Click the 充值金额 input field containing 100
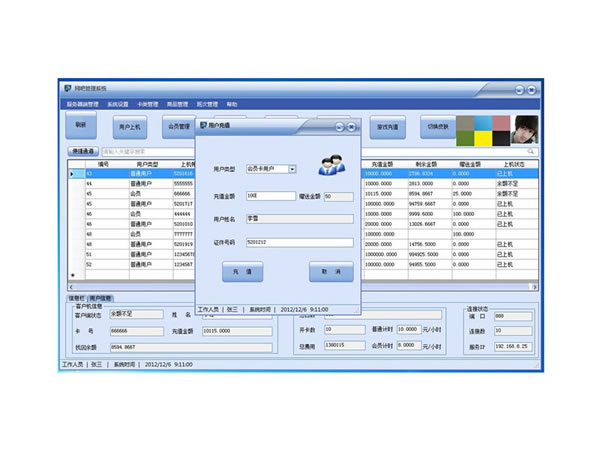 pos(271,196)
